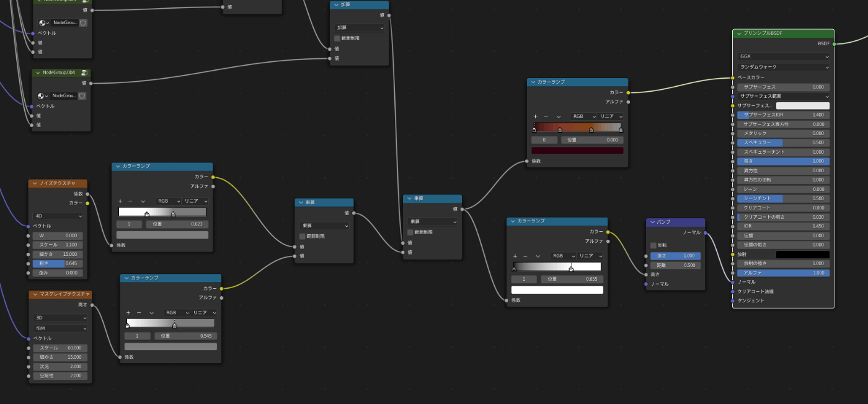Screen dimensions: 868x404
Task: Click the 高さ input socket on バンプ node
Action: (x=646, y=274)
